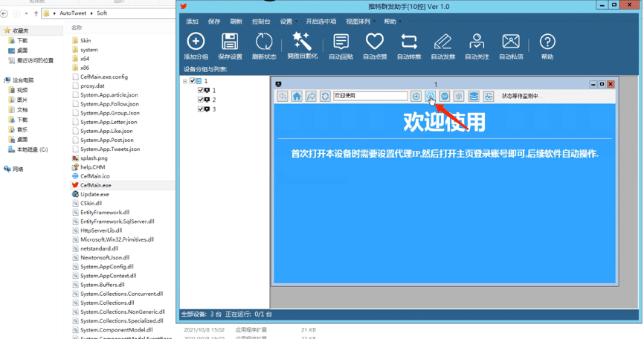The image size is (644, 339).
Task: Open the 自动转推 retweet icon
Action: [409, 42]
